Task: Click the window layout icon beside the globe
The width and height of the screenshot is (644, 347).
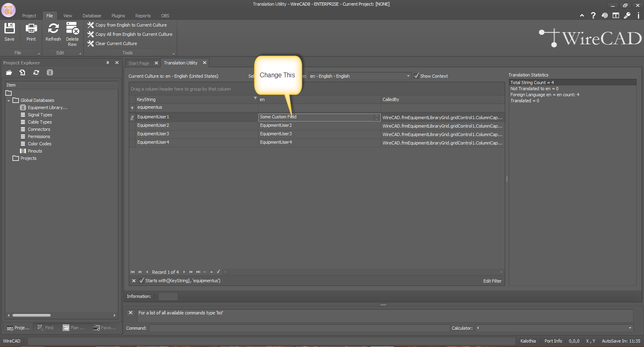Action: point(616,15)
